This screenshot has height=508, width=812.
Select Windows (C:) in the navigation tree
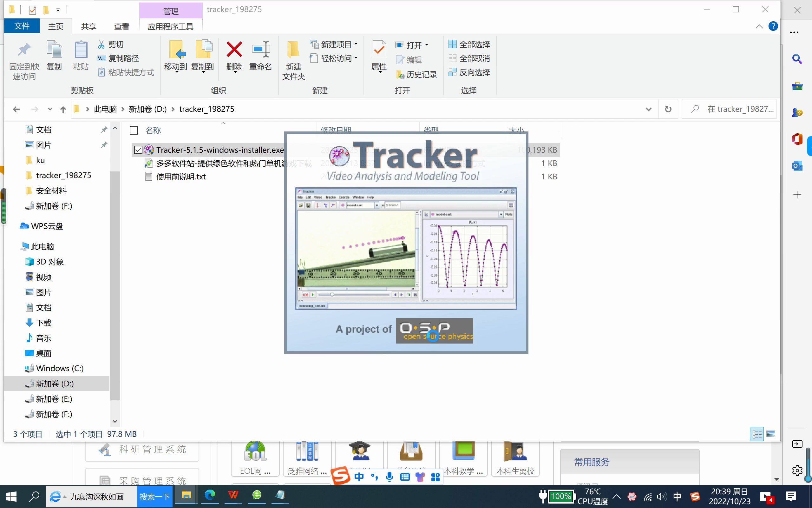[x=59, y=369]
